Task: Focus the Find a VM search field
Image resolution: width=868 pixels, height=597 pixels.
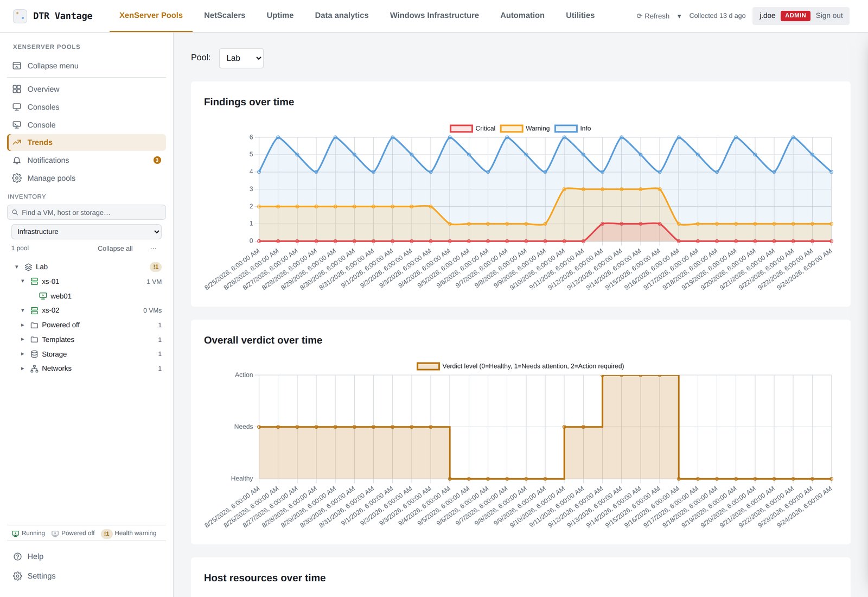Action: point(86,213)
